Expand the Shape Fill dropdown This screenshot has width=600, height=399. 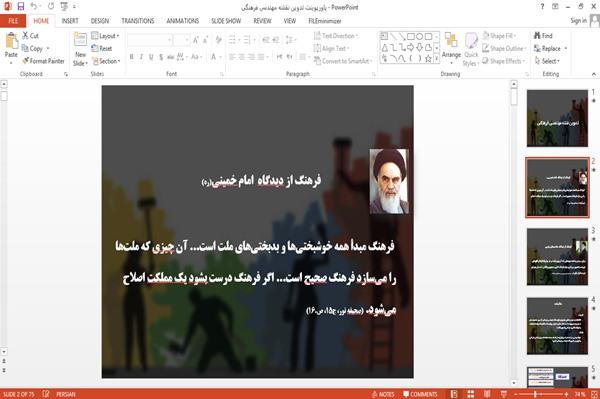499,36
